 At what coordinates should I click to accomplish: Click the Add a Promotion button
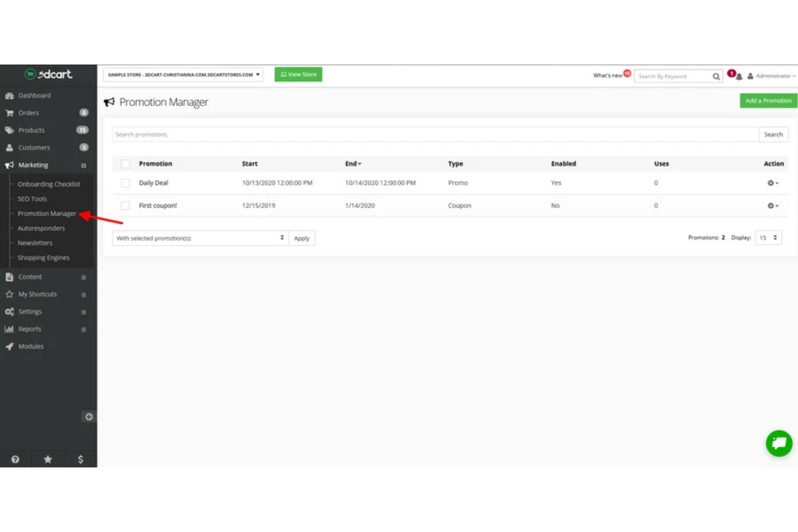[767, 100]
